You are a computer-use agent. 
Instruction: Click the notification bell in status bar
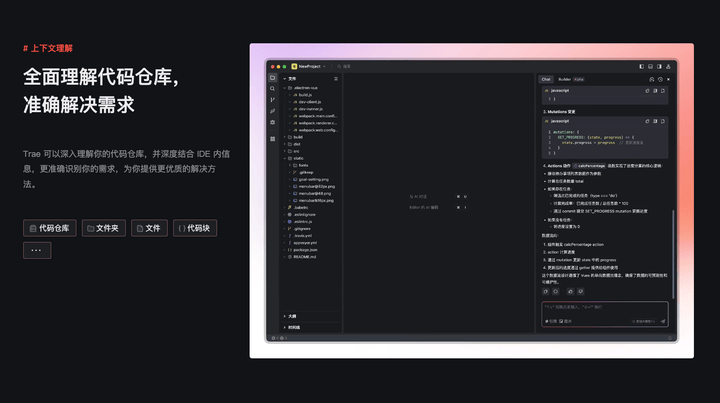pos(669,338)
